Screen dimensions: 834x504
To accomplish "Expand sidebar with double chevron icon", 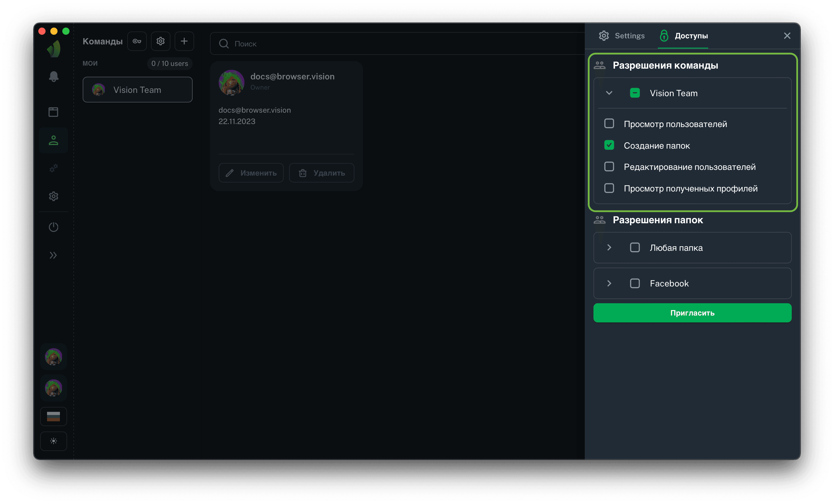I will tap(54, 255).
